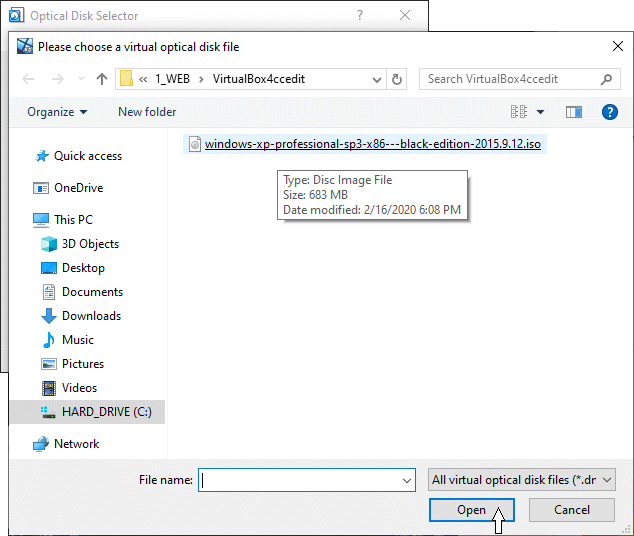The width and height of the screenshot is (634, 536).
Task: Change the view layout icon
Action: 519,112
